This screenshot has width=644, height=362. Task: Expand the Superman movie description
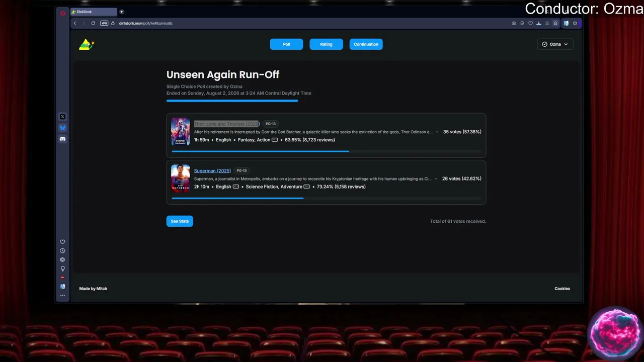point(436,178)
